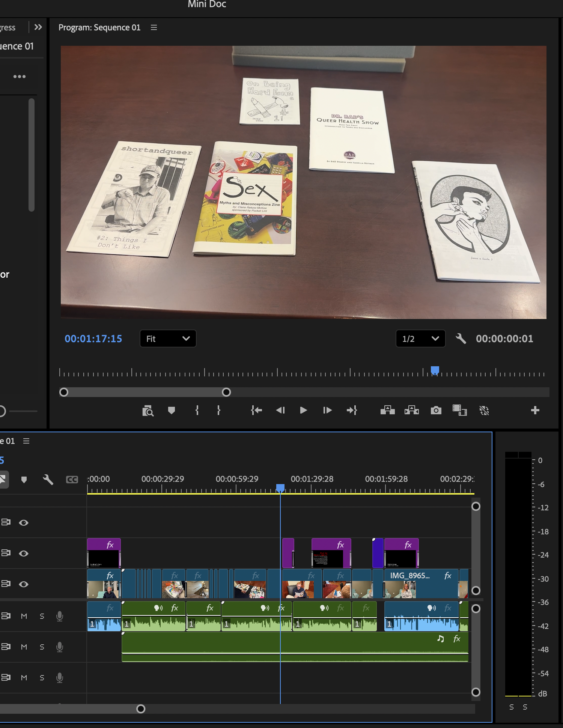This screenshot has width=563, height=728.
Task: Open the Comparison View
Action: click(460, 411)
